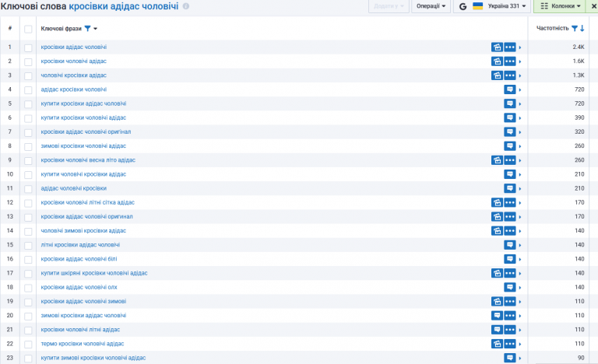Open three-dots menu for кросівки адідас чоловічі оригинал
The image size is (598, 364).
tap(510, 216)
